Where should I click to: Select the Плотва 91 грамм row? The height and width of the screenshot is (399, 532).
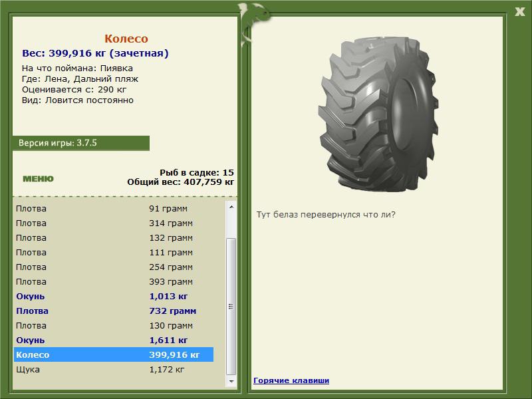pos(113,208)
